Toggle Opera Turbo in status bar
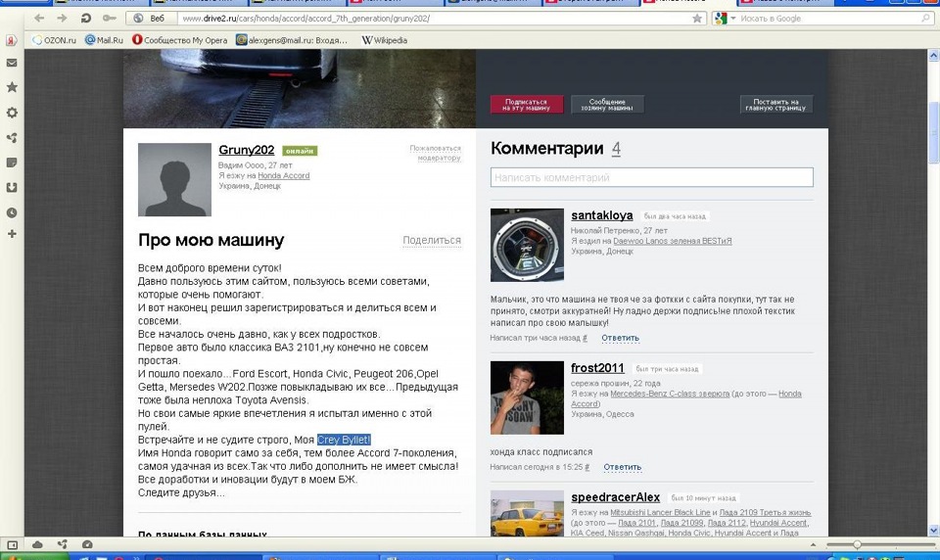 pos(87,544)
